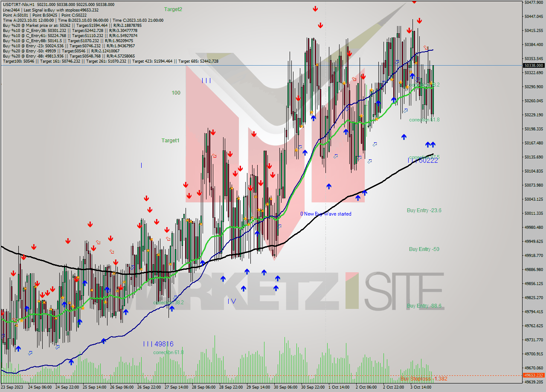Viewport: 546px width, 392px height.
Task: Click the 'Buy Entry -88.6' level label
Action: click(x=424, y=306)
